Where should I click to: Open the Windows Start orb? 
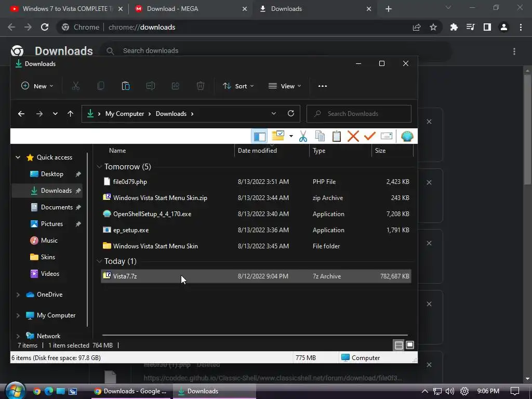click(x=15, y=392)
